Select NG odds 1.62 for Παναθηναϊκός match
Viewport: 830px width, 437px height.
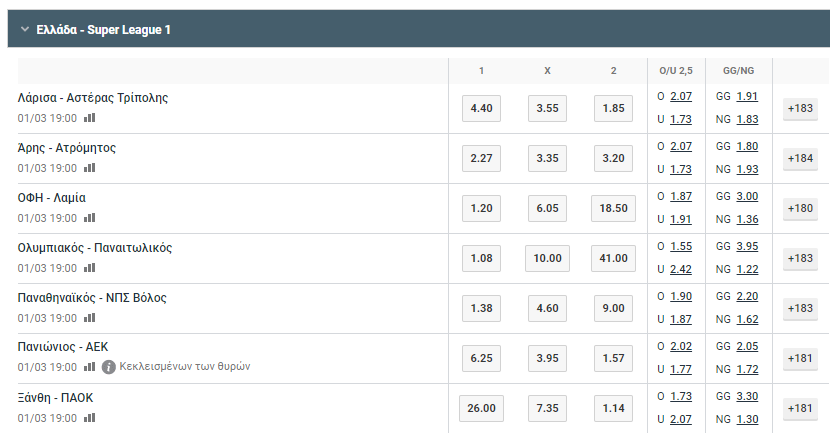(x=747, y=319)
